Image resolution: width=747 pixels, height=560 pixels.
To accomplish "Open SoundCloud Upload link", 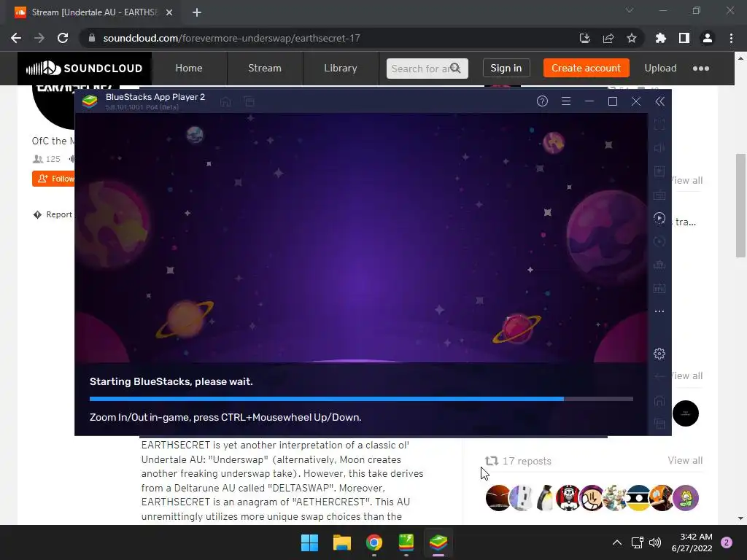I will click(660, 68).
